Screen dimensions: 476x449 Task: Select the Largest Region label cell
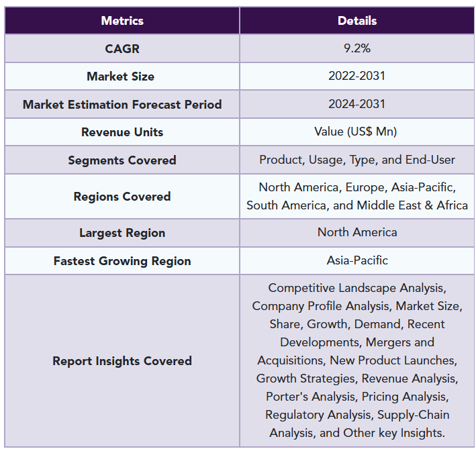[x=122, y=233]
